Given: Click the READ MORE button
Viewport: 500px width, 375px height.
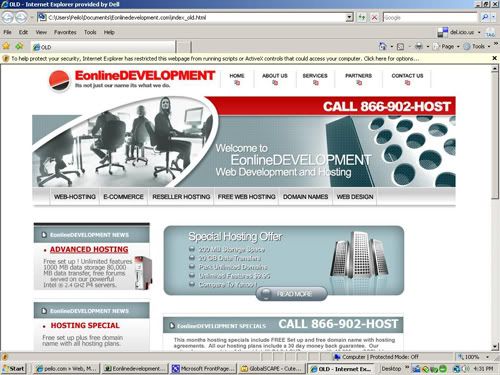Looking at the screenshot, I should tap(291, 294).
